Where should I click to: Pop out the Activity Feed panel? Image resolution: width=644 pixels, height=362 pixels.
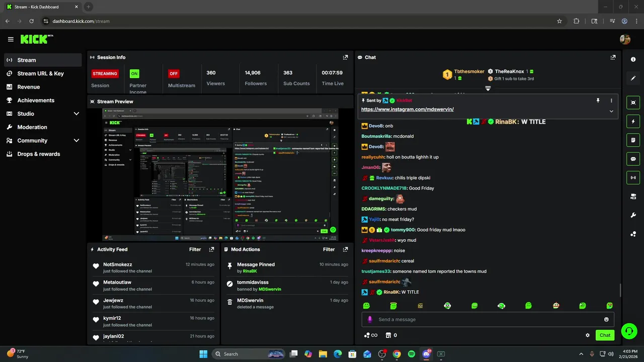pyautogui.click(x=211, y=249)
